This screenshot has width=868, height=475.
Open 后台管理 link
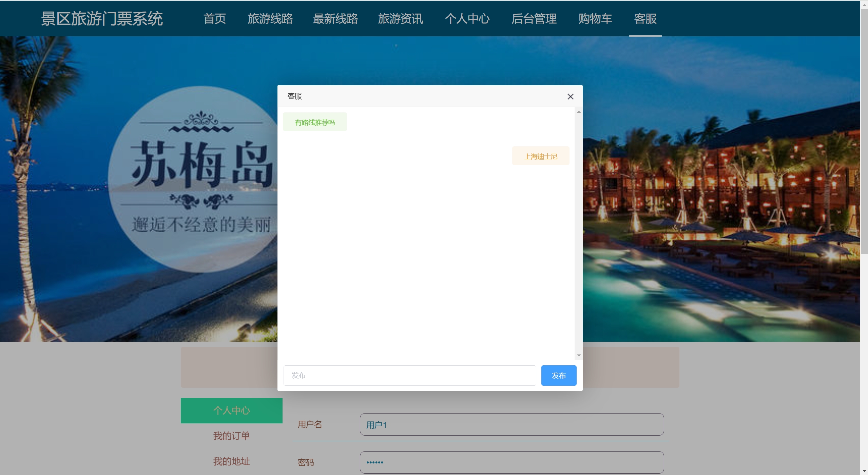(x=534, y=19)
